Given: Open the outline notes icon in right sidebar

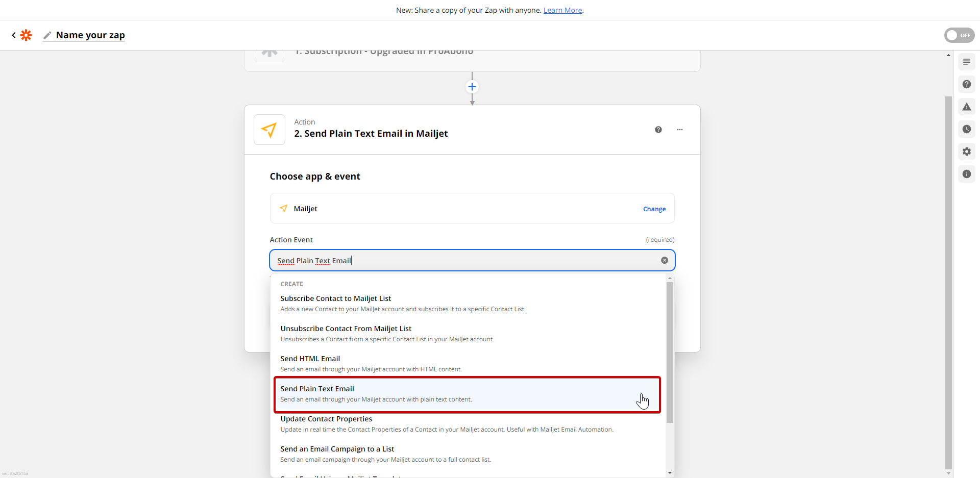Looking at the screenshot, I should [967, 62].
